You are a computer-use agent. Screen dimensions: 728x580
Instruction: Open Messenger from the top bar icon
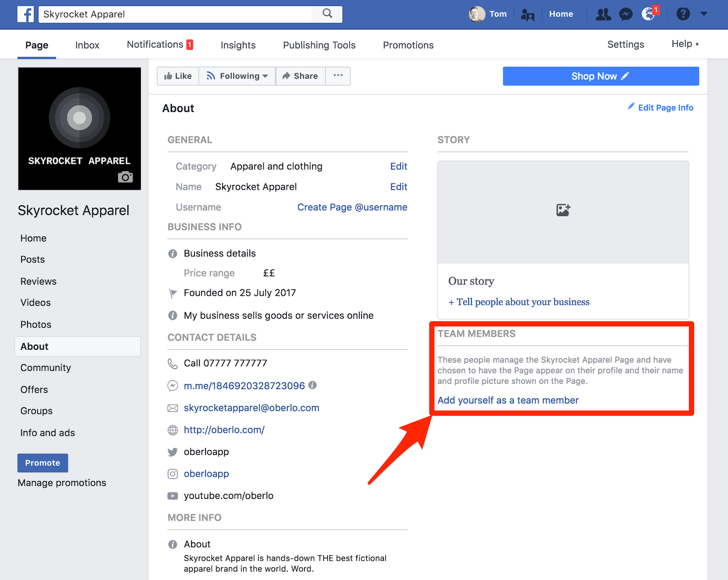(625, 14)
